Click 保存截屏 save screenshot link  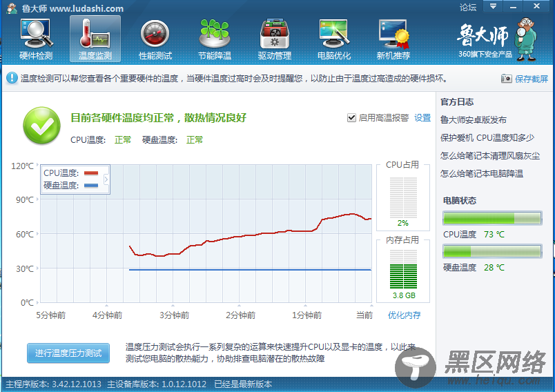click(x=532, y=79)
